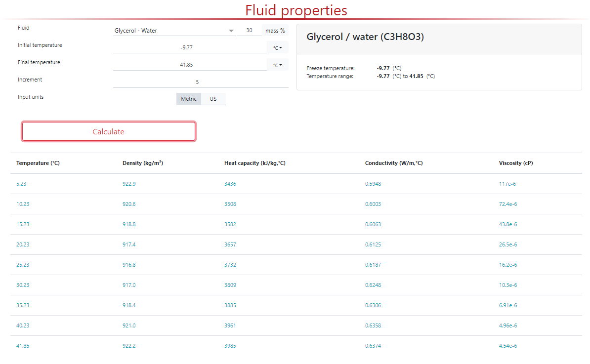Click the concentration field showing 30
This screenshot has height=364, width=590.
250,30
